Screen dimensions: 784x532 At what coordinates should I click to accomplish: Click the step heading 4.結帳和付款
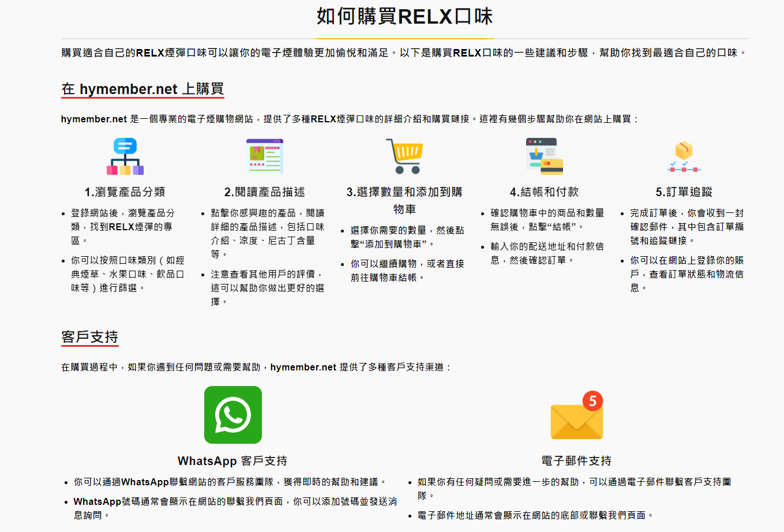545,192
